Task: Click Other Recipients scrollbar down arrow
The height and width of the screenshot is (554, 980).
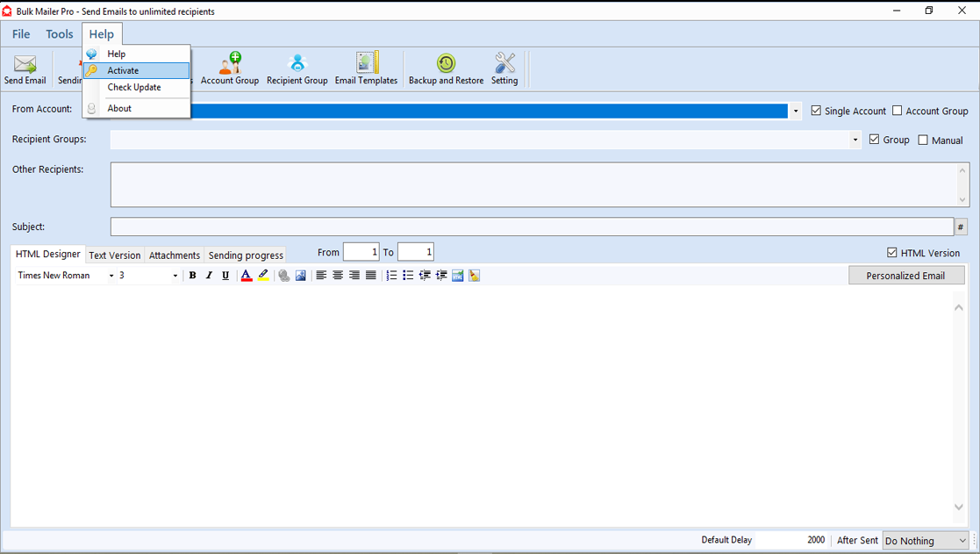Action: pos(962,199)
